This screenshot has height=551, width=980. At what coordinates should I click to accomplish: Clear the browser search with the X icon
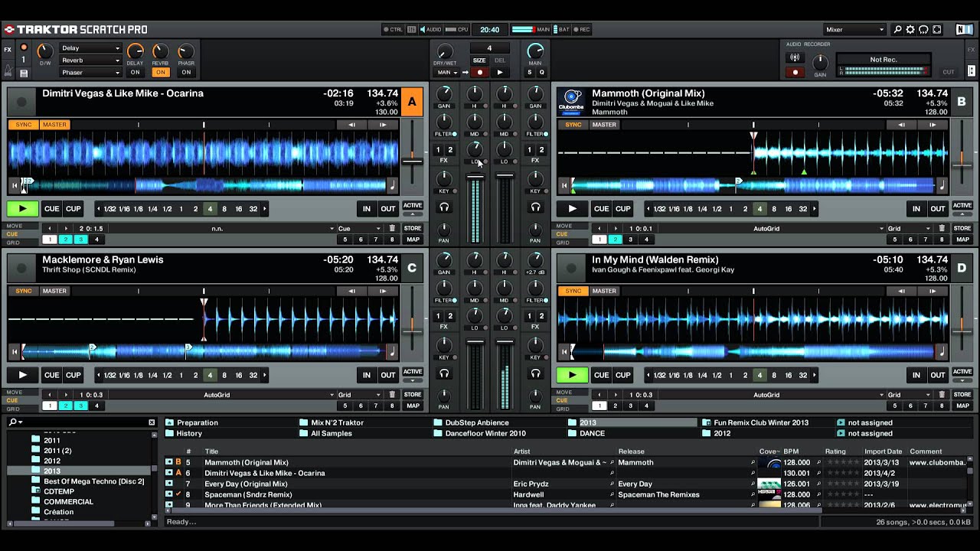(x=152, y=422)
